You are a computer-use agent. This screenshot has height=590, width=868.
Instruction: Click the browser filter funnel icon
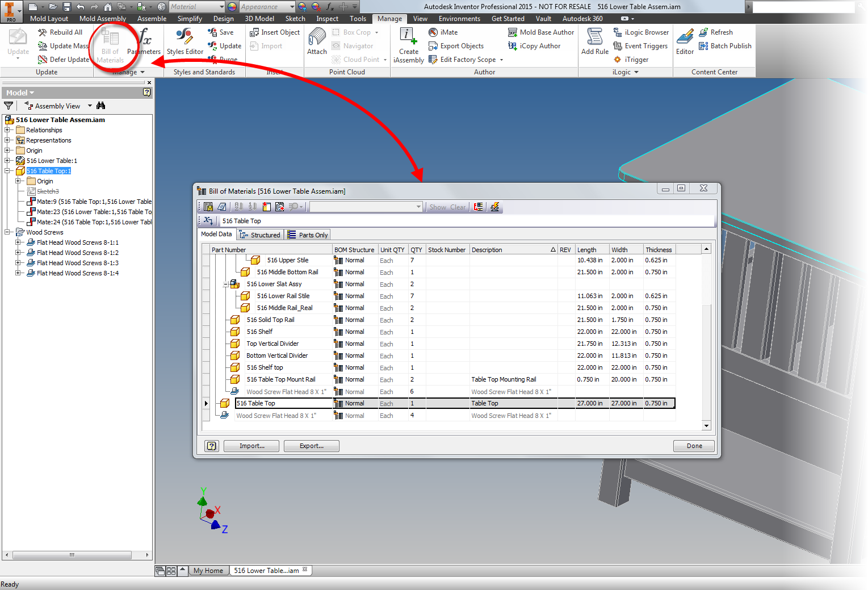click(9, 106)
